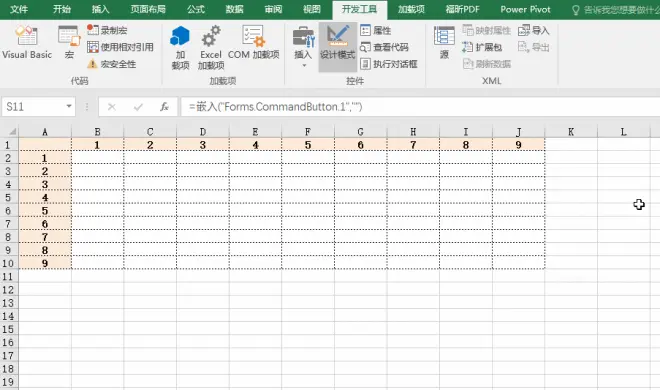Switch to the Formulas (公式) tab

[196, 9]
